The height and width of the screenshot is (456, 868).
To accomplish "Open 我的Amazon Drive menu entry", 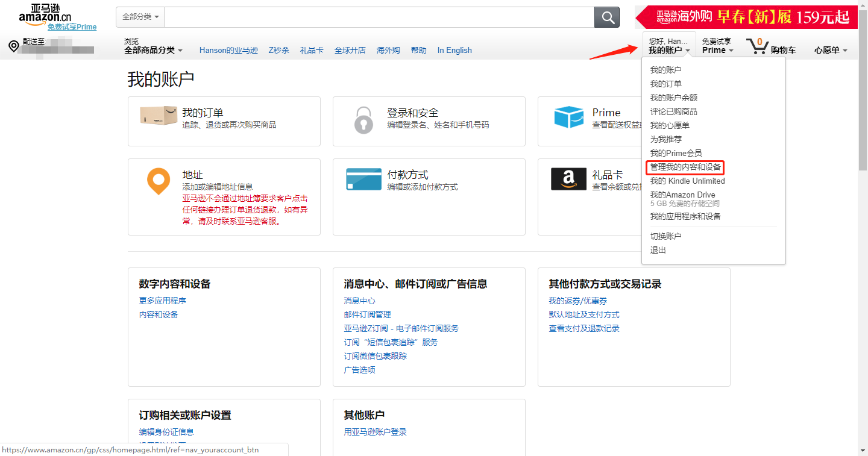I will (x=682, y=195).
